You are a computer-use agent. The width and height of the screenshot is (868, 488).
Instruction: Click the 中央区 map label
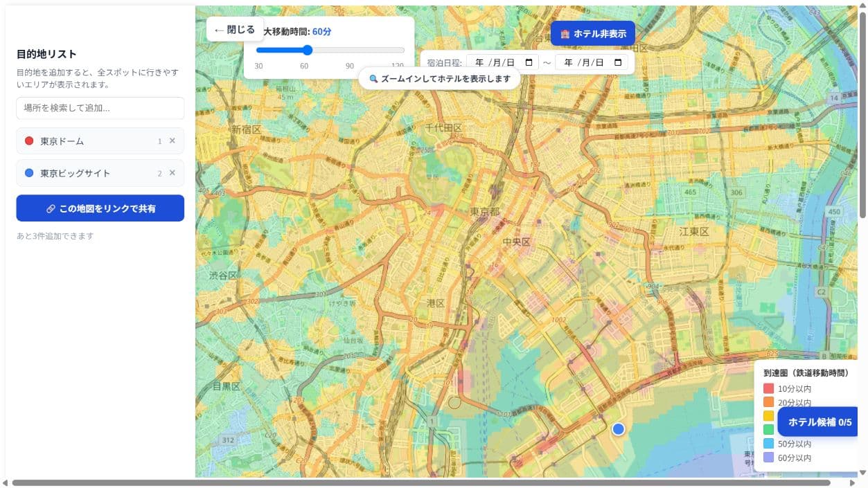point(516,242)
